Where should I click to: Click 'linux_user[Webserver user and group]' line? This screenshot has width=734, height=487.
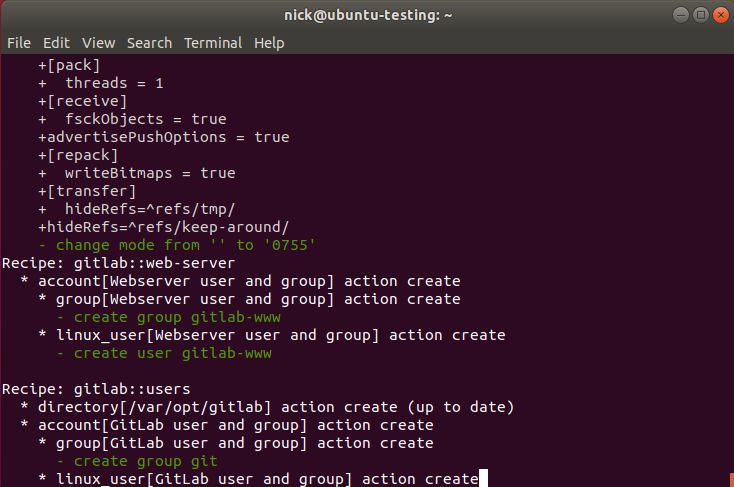(x=280, y=335)
